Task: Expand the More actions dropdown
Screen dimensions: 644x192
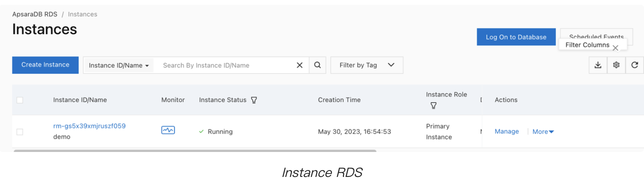Action: pyautogui.click(x=543, y=132)
